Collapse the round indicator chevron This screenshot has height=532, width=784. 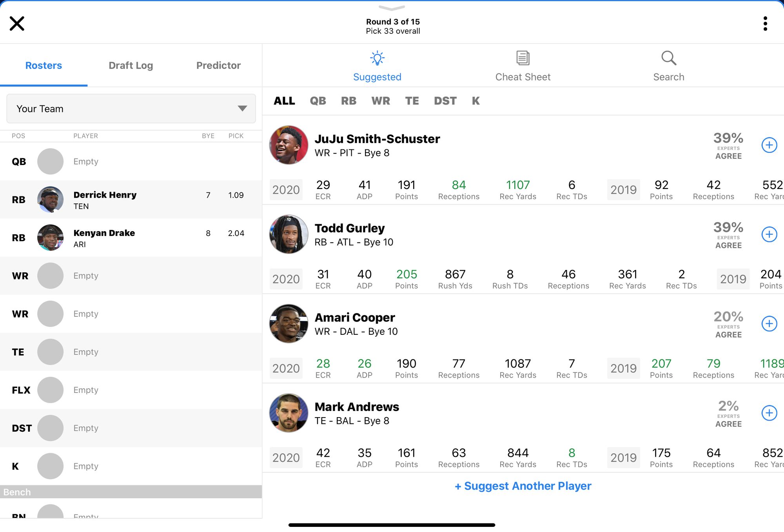(x=392, y=7)
